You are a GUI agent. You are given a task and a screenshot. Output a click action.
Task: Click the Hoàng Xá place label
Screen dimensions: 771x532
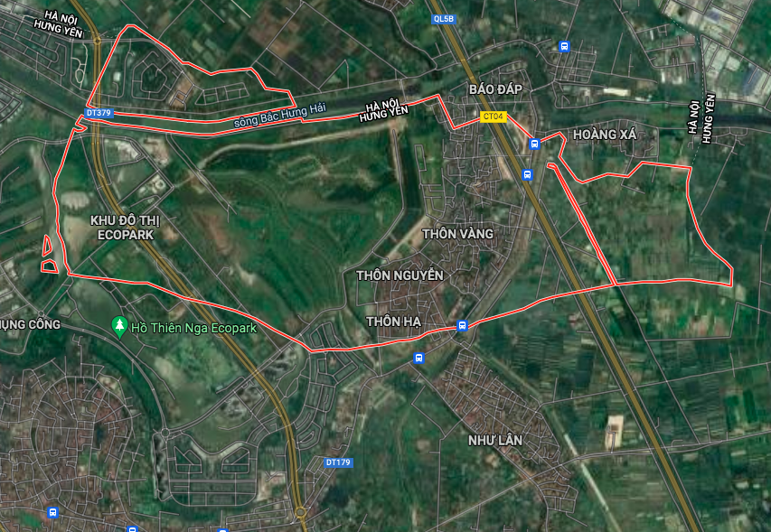coord(605,135)
